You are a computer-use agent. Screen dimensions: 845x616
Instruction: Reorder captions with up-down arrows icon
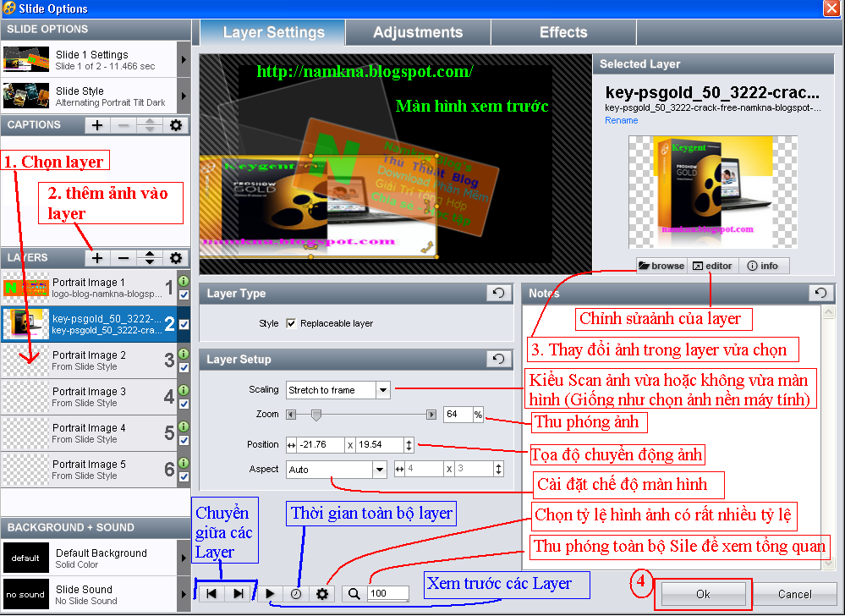point(149,125)
